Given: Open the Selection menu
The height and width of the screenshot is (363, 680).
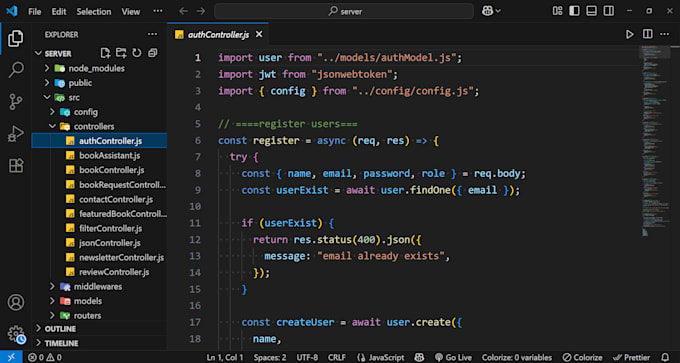Looking at the screenshot, I should [94, 12].
